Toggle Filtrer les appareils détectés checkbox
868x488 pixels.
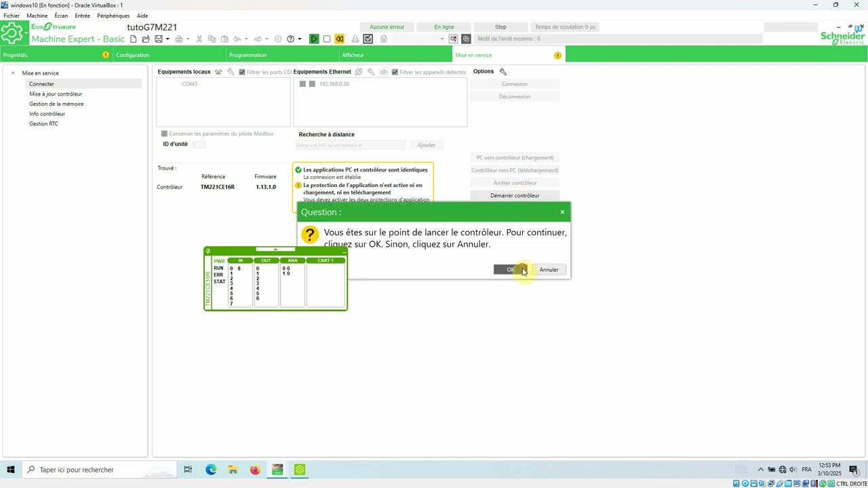[395, 72]
